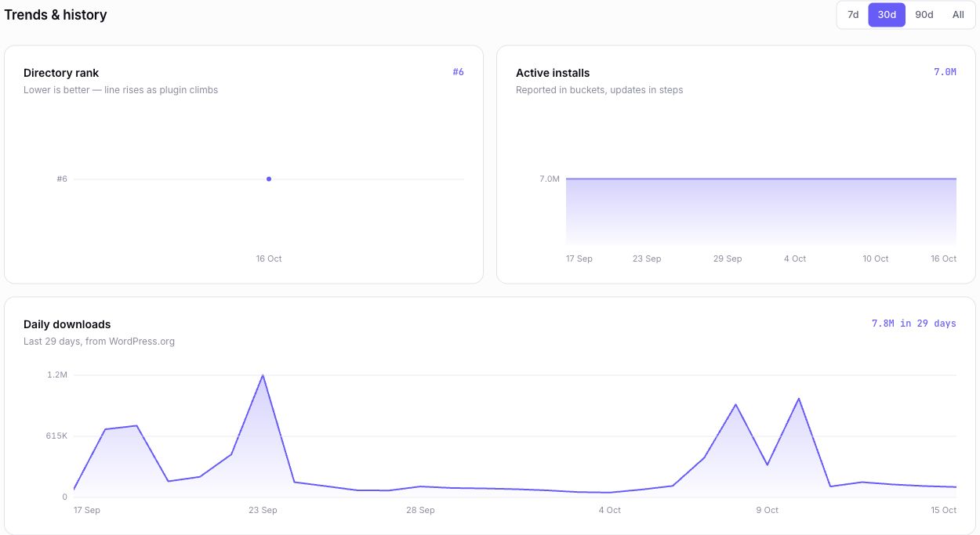
Task: Click the 'Directory rank' card title
Action: pyautogui.click(x=61, y=73)
